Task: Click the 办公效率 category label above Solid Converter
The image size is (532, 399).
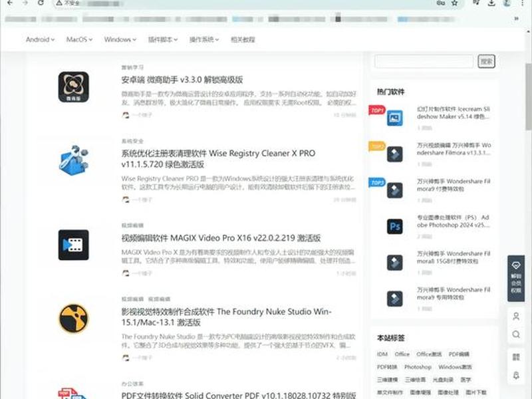Action: (132, 384)
